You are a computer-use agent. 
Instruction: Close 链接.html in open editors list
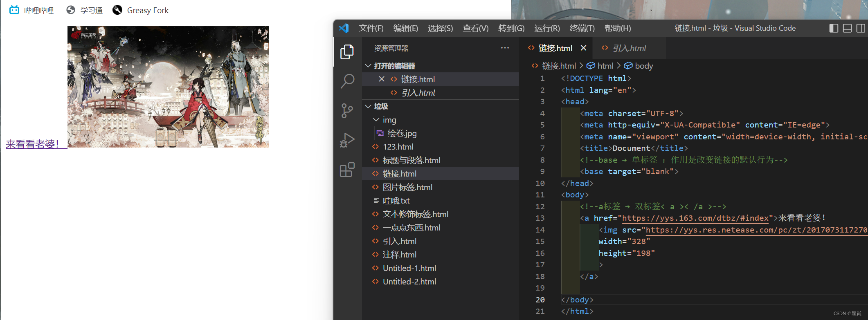[x=381, y=79]
